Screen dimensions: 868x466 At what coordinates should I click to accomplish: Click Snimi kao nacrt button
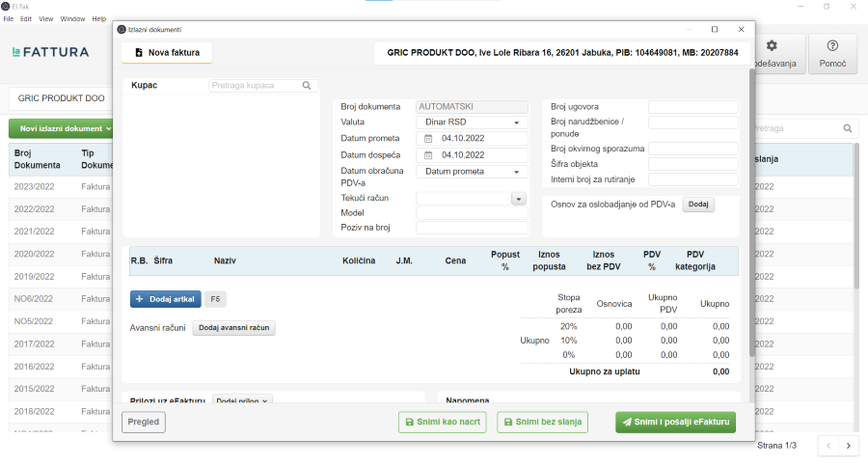coord(442,422)
